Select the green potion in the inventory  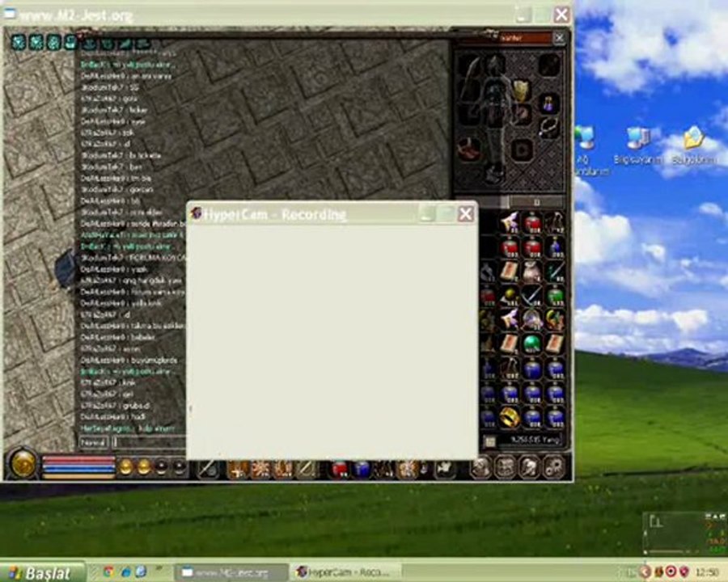click(x=555, y=295)
